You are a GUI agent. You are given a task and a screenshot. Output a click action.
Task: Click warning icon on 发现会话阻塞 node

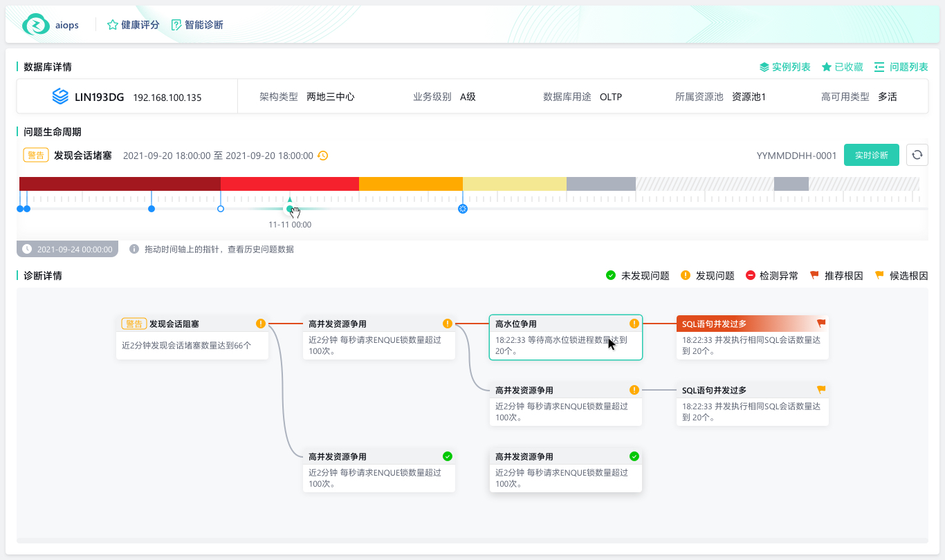[x=261, y=324]
